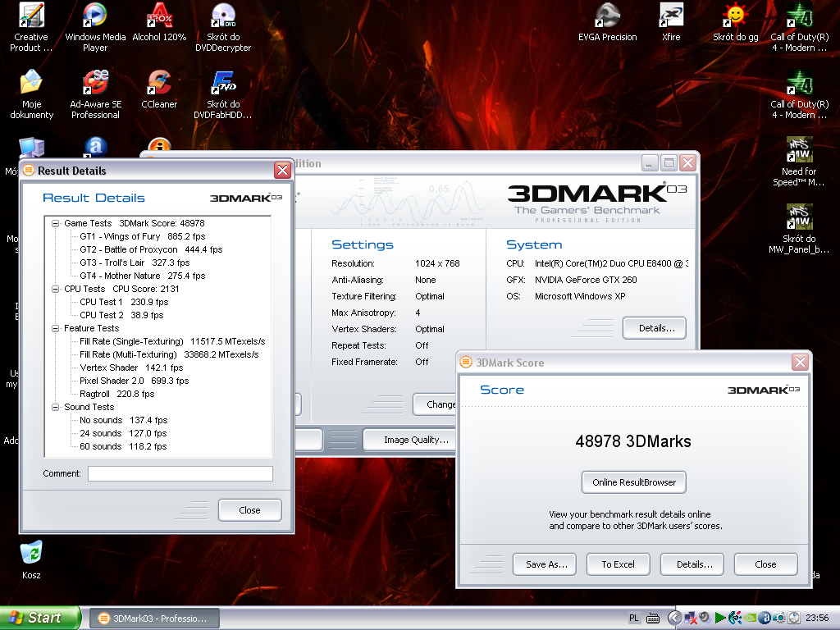This screenshot has width=840, height=630.
Task: Click Online ResultBrowser button
Action: (x=634, y=482)
